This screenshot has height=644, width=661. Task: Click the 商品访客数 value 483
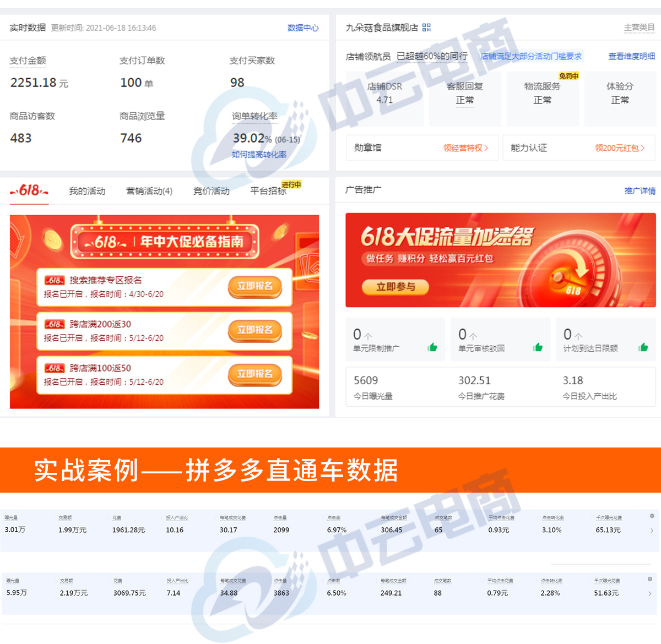[21, 138]
